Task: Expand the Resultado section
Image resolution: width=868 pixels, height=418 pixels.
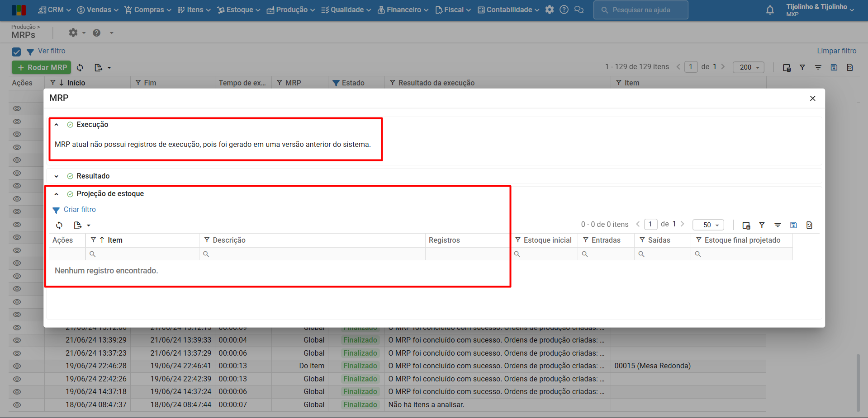Action: [x=57, y=176]
